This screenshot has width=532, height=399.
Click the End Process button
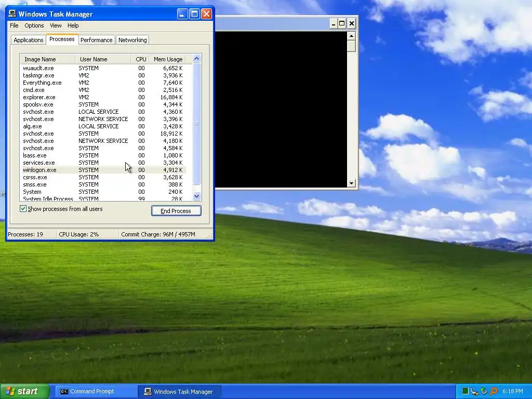click(x=176, y=211)
